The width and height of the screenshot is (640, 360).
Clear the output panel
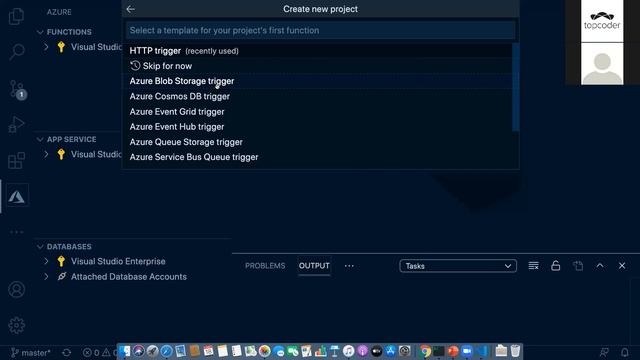click(533, 266)
